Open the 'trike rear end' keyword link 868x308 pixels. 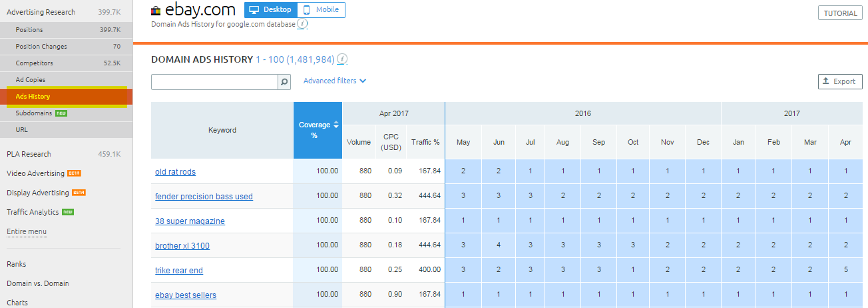pos(179,271)
